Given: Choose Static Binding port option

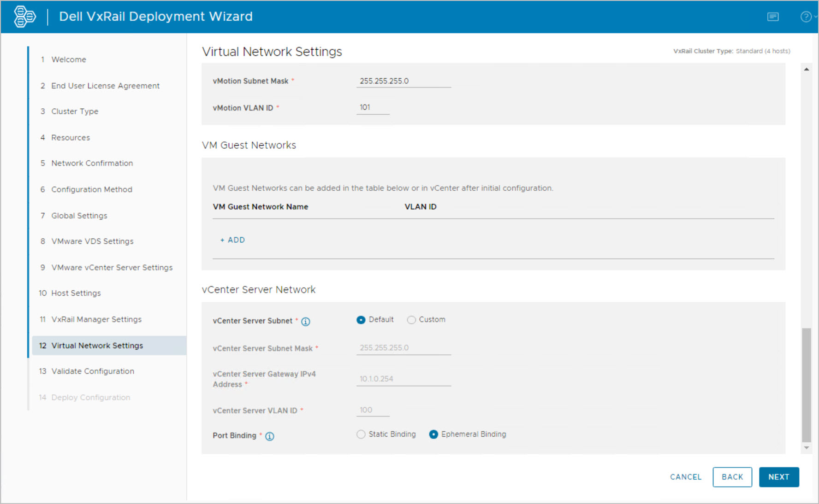Looking at the screenshot, I should (361, 434).
